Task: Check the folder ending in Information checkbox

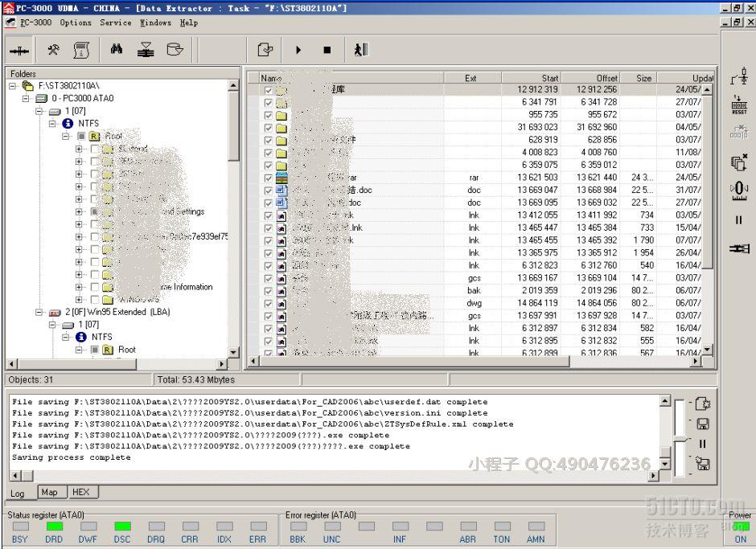Action: [x=95, y=287]
